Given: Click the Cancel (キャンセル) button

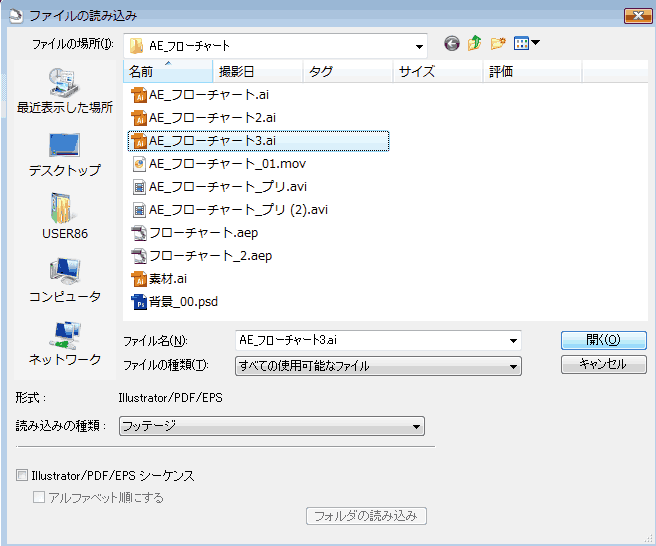Looking at the screenshot, I should click(x=604, y=364).
